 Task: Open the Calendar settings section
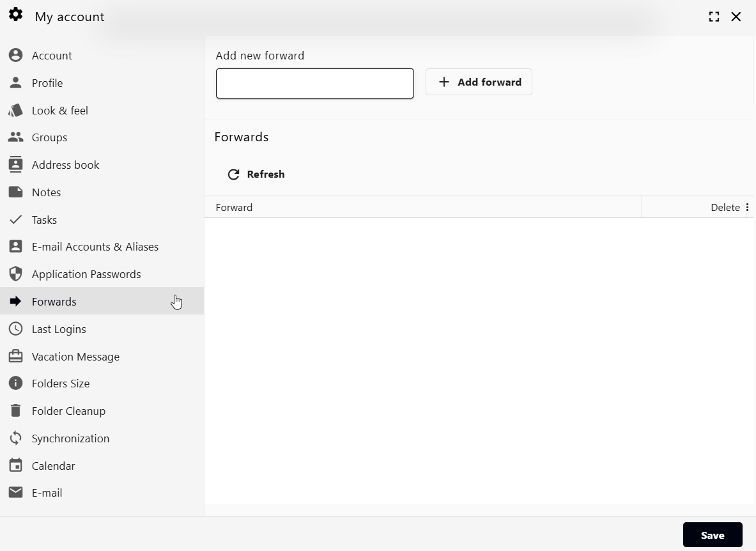tap(53, 466)
